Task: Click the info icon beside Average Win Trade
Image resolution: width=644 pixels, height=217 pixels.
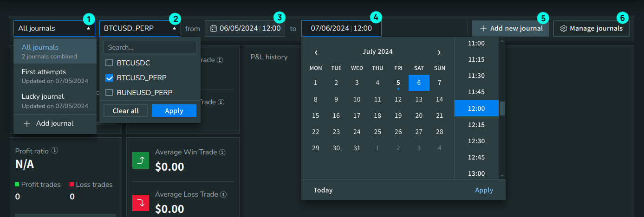Action: click(222, 152)
